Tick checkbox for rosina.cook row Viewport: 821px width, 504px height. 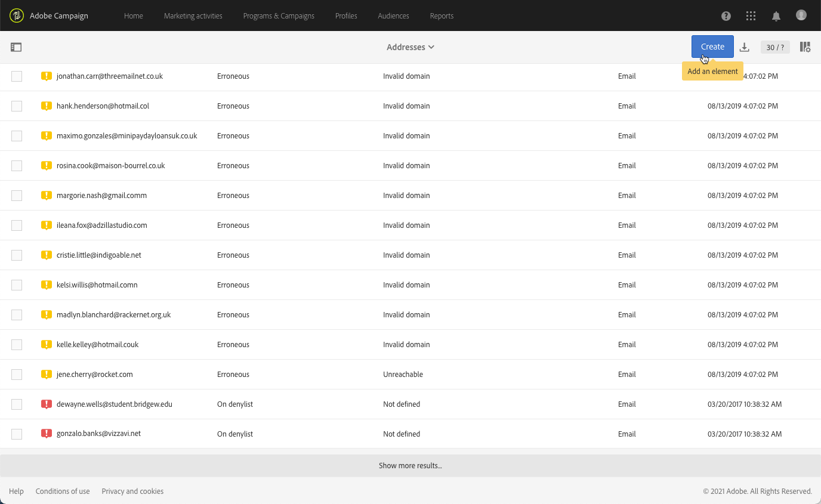click(17, 166)
